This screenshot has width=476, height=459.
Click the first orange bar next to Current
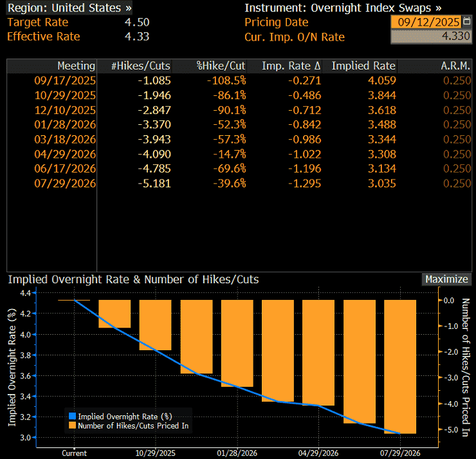(114, 314)
